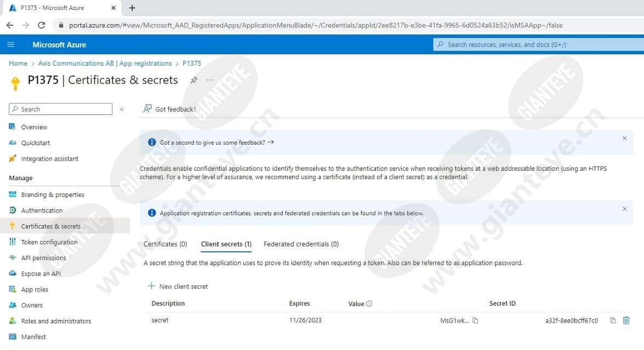Close the P1375 - Microsoft Azure browser tab
The image size is (644, 350).
pos(114,8)
